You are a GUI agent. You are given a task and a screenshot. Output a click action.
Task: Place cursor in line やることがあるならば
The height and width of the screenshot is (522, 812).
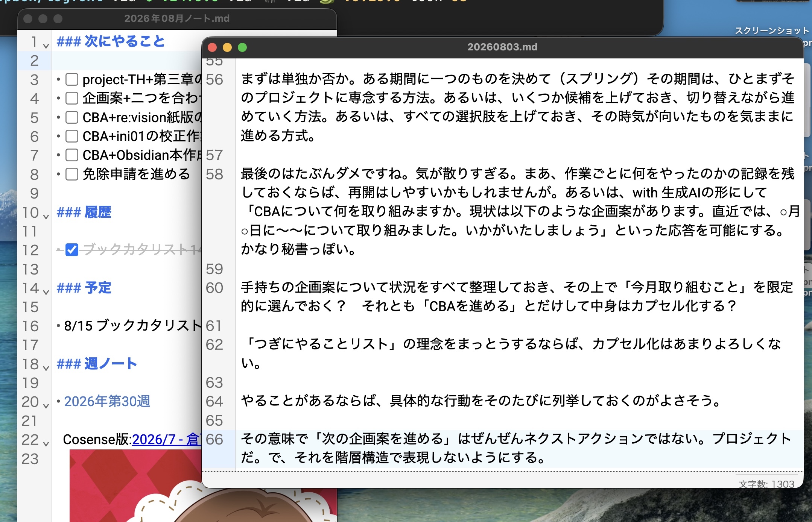[x=481, y=401]
